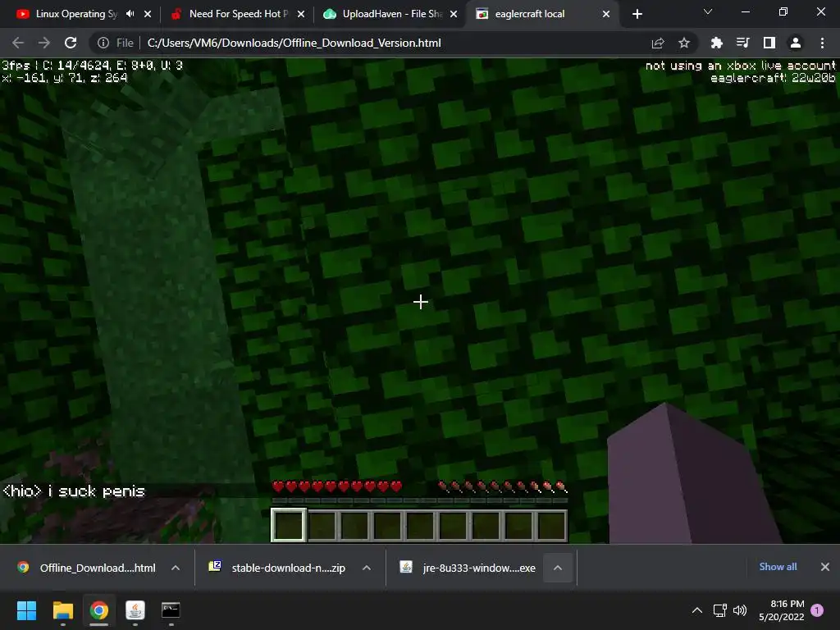Open notification center badge
840x630 pixels.
(x=818, y=610)
